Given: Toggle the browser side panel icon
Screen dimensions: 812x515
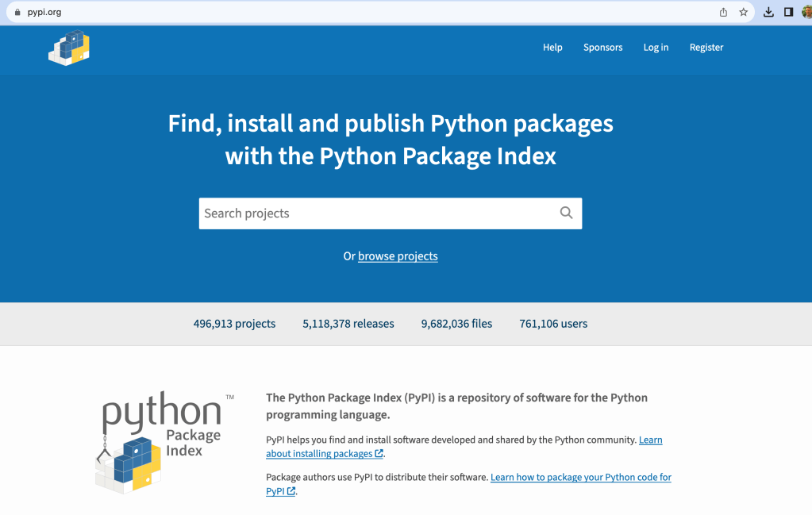Looking at the screenshot, I should (x=789, y=12).
